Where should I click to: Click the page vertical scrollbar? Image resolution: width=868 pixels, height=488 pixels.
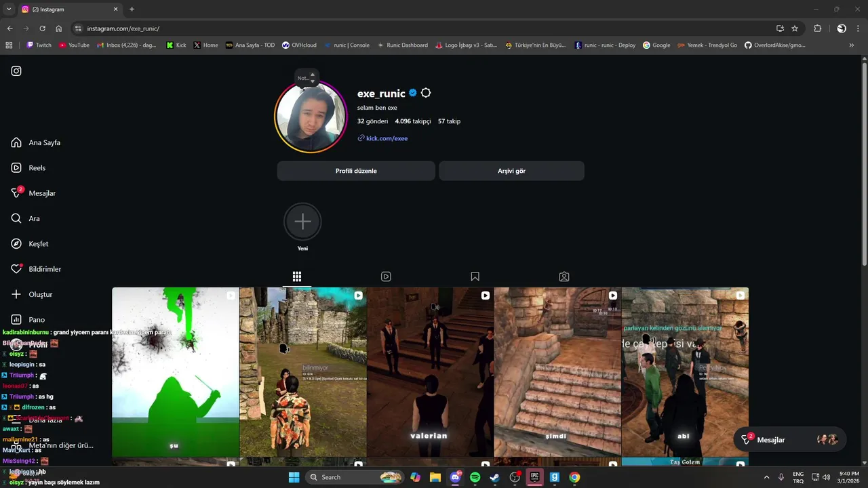(x=864, y=163)
